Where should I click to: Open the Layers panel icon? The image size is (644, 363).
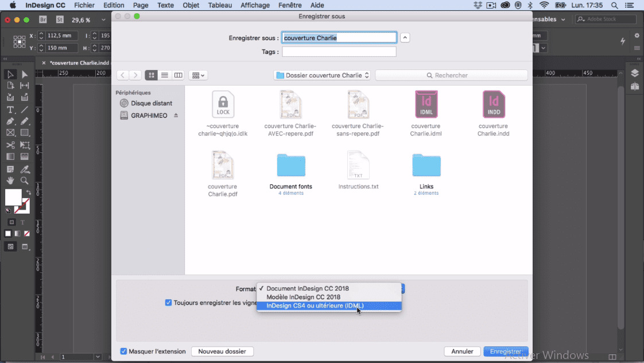tap(634, 73)
